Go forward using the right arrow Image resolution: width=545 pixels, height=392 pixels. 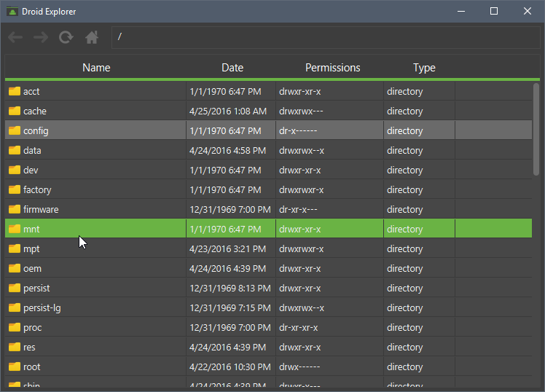[41, 37]
